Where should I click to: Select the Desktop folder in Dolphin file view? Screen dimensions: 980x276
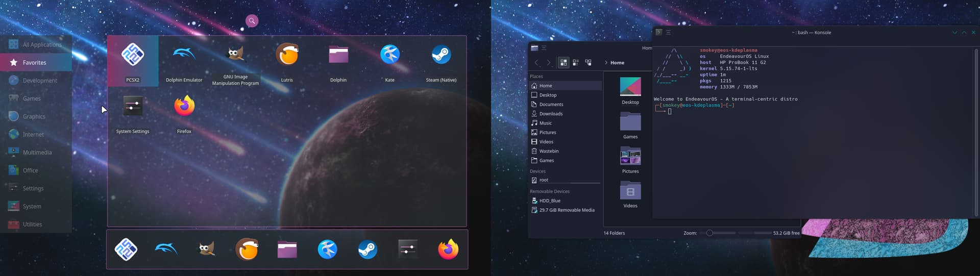[x=630, y=91]
